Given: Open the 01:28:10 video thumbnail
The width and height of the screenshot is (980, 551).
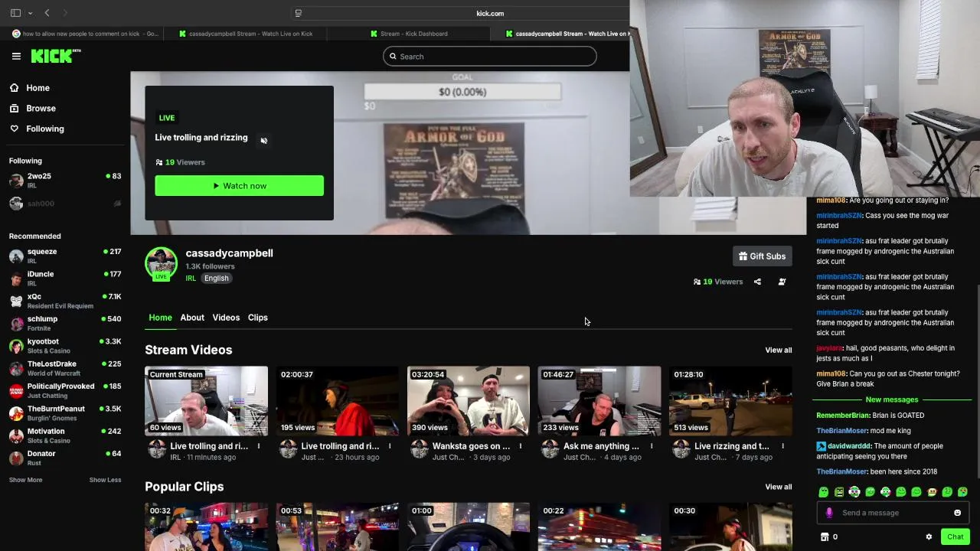Looking at the screenshot, I should point(730,401).
